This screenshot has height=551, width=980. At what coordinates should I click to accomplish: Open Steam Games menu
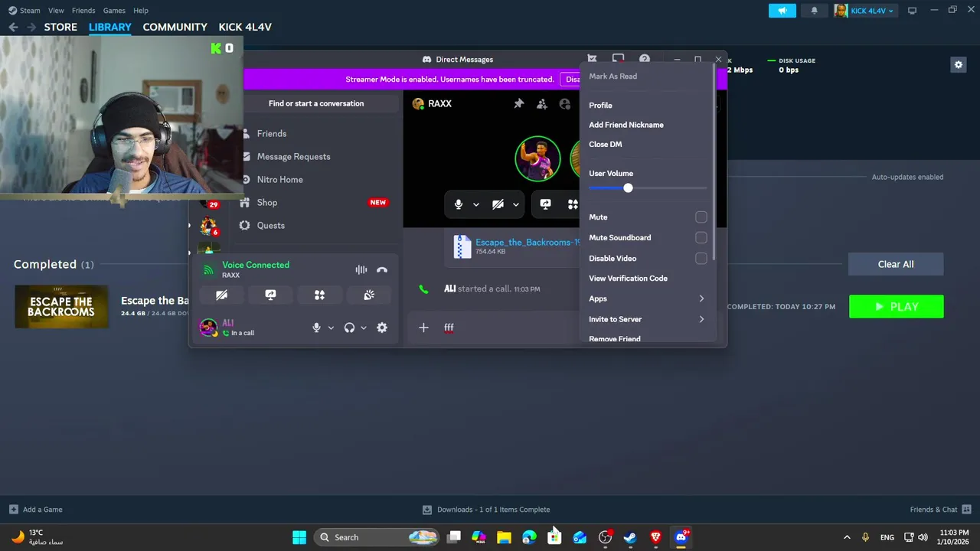click(114, 11)
